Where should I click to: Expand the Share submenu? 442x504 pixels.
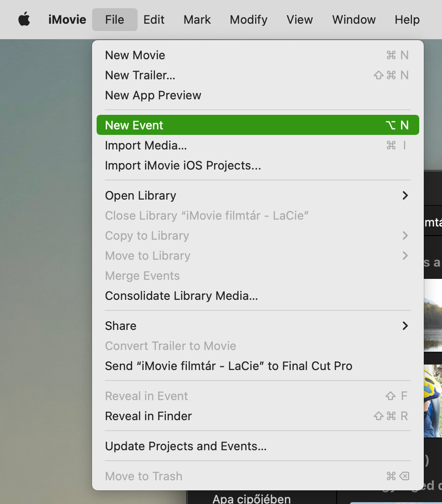258,326
